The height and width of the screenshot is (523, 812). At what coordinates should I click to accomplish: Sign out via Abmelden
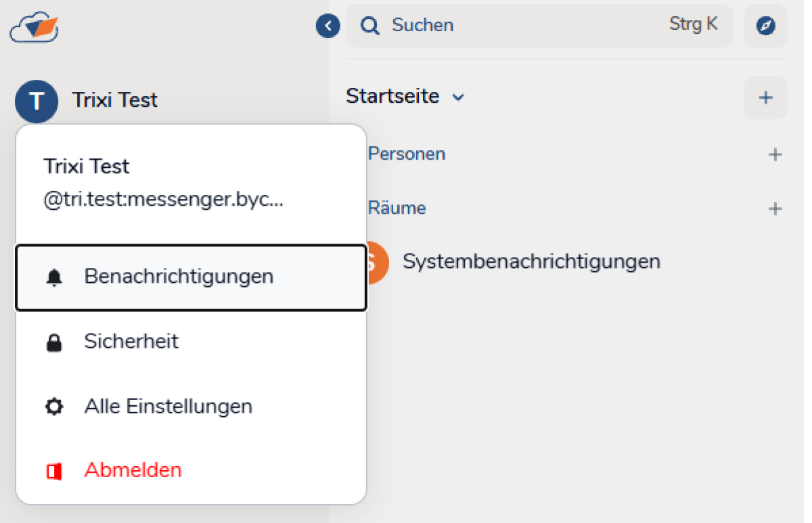[x=133, y=470]
